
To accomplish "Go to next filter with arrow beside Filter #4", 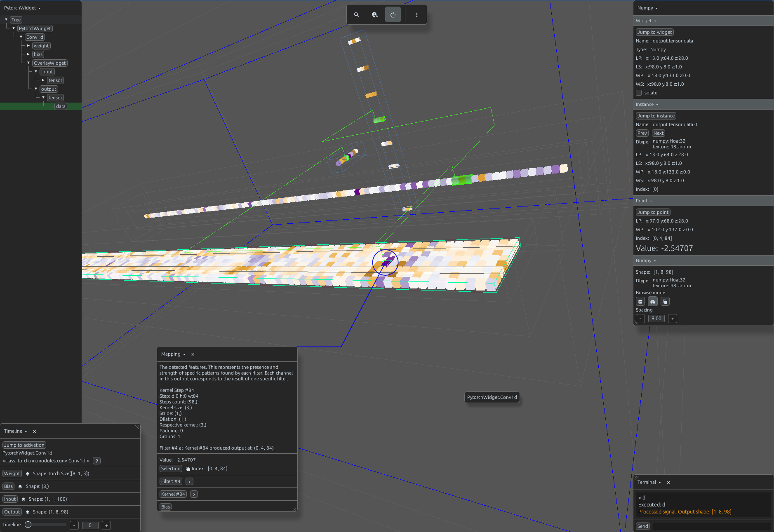I will click(189, 481).
